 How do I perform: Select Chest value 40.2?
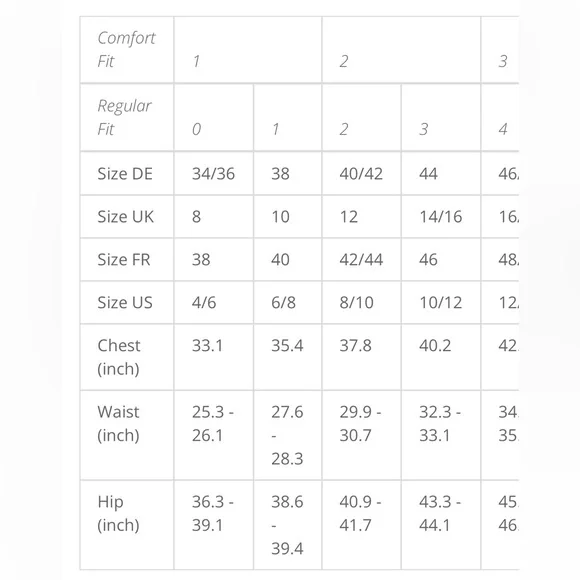click(435, 345)
